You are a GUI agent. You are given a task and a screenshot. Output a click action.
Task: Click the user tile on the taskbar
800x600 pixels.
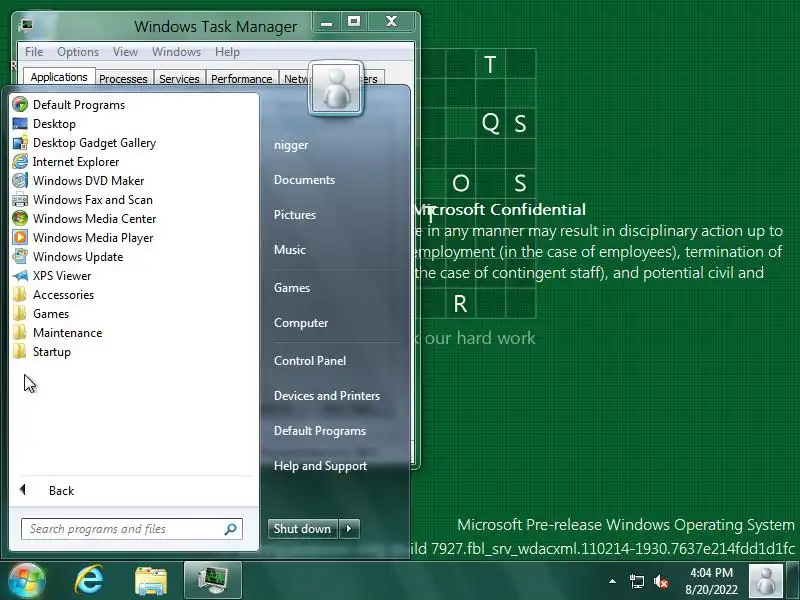765,581
